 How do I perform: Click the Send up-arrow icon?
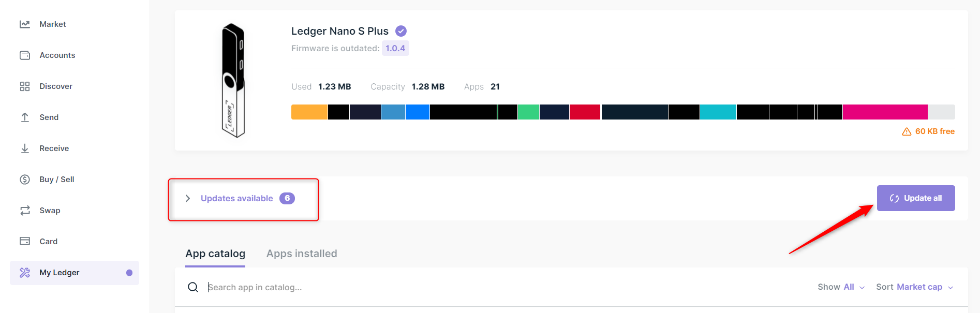25,117
